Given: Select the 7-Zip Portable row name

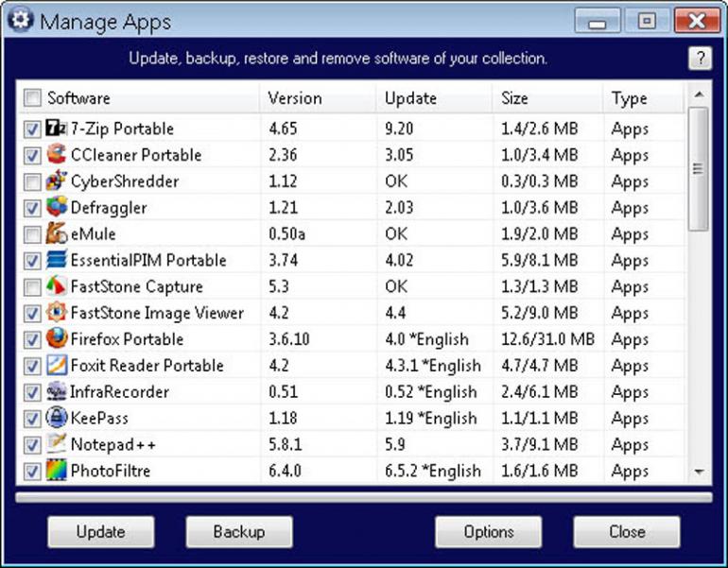Looking at the screenshot, I should [x=122, y=129].
